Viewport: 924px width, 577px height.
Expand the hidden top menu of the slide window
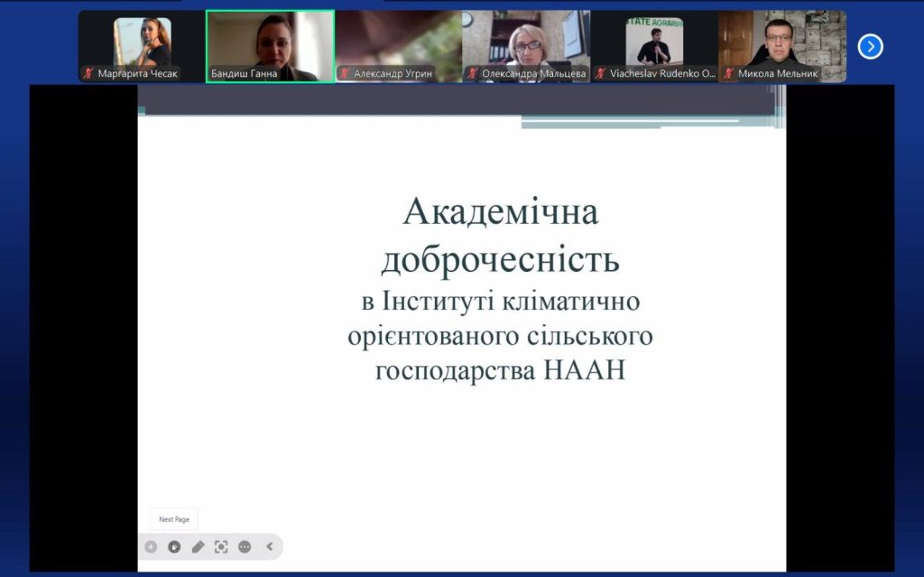(x=462, y=104)
